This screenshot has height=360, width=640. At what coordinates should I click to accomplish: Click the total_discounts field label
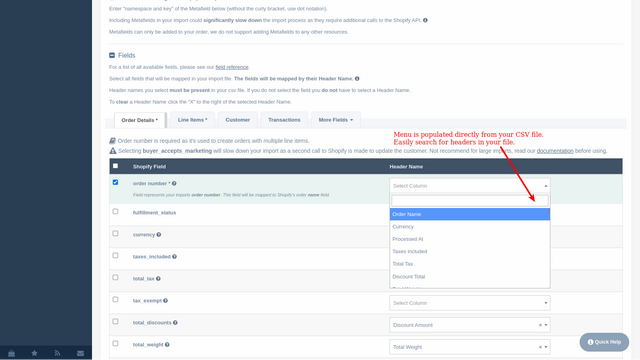152,322
